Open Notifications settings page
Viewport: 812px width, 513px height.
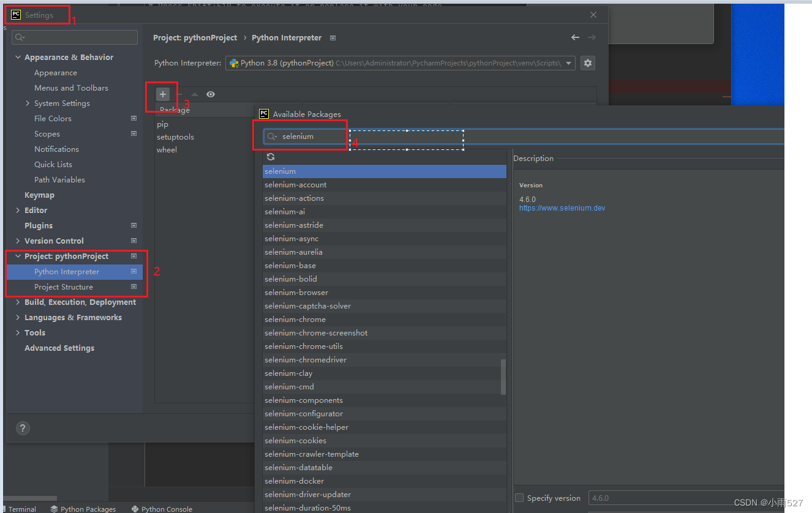click(x=56, y=149)
